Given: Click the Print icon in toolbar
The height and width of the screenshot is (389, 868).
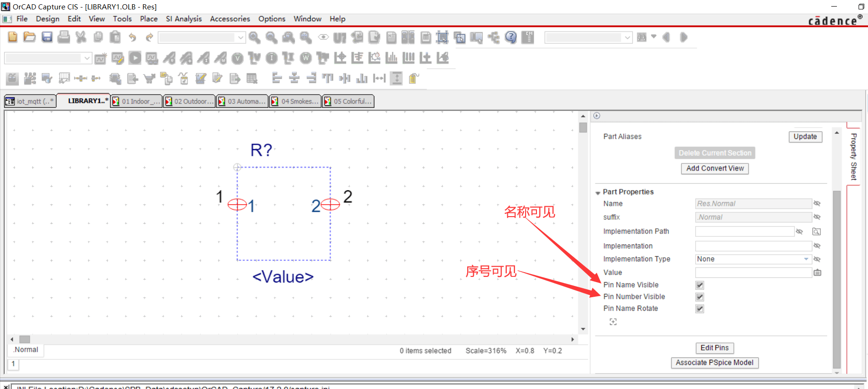Looking at the screenshot, I should 64,37.
